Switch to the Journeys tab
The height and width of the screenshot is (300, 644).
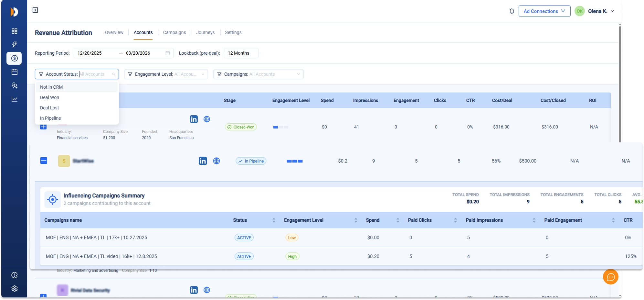205,32
